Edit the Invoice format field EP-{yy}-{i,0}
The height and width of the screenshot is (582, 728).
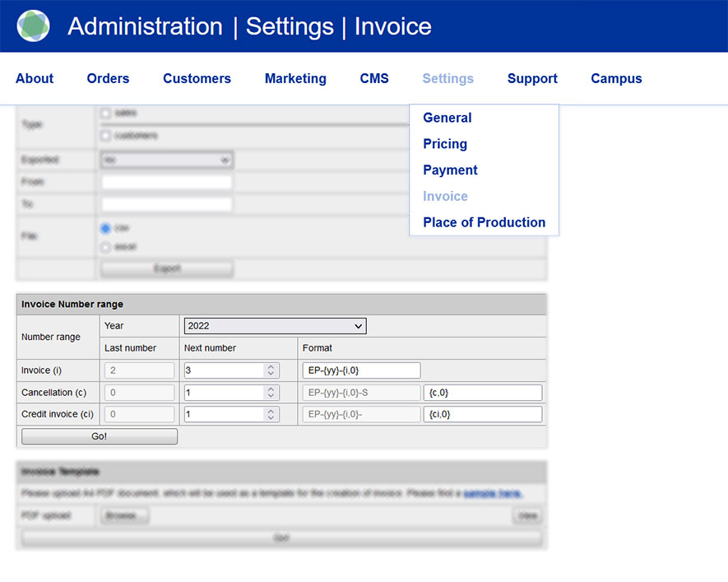(361, 370)
